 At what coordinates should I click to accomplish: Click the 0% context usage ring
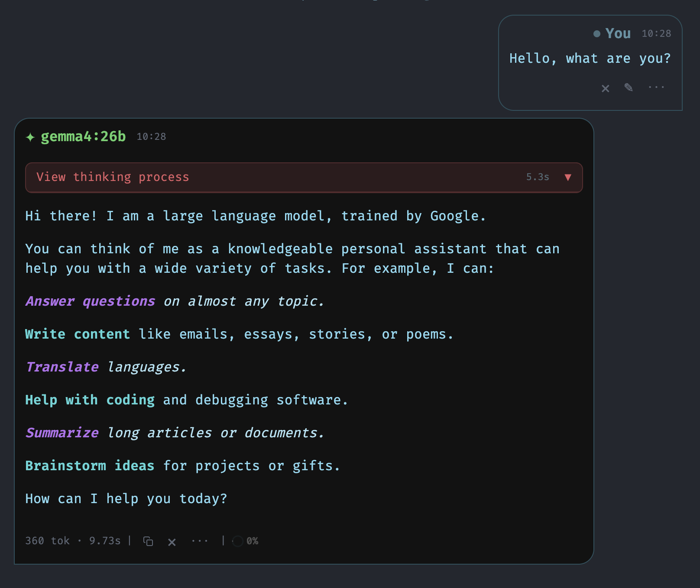point(238,541)
